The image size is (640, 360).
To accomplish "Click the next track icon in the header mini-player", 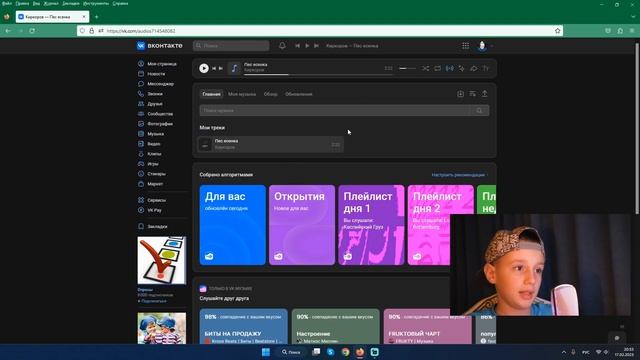I will coord(316,46).
